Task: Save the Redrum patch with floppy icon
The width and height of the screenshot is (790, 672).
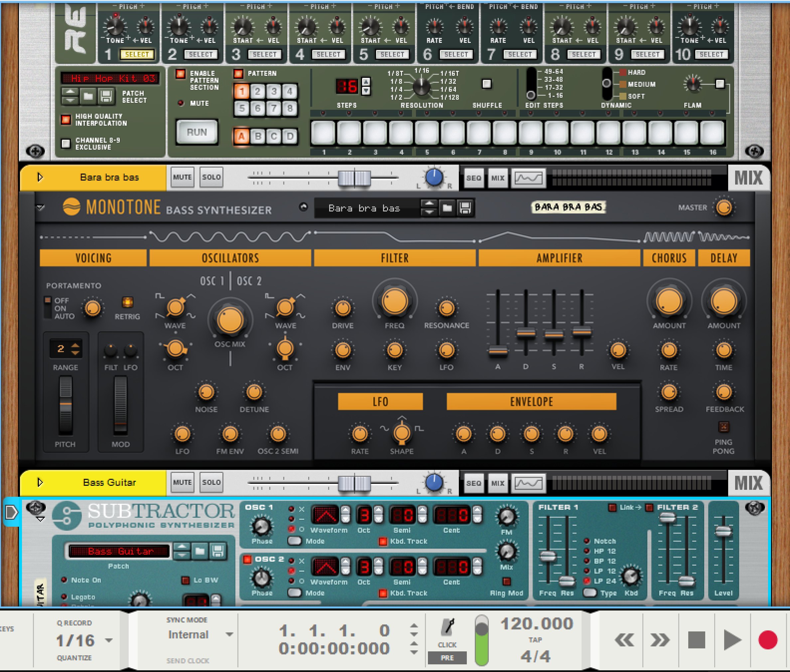Action: coord(106,96)
